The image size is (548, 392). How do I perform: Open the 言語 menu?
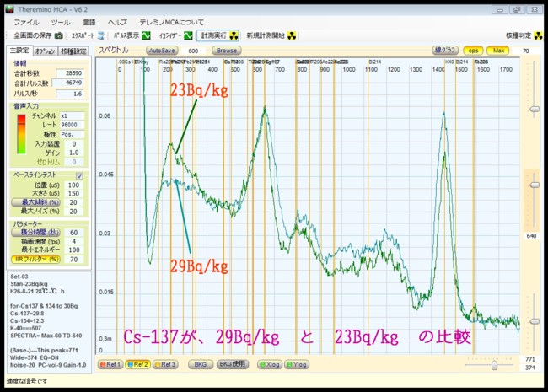pyautogui.click(x=89, y=23)
